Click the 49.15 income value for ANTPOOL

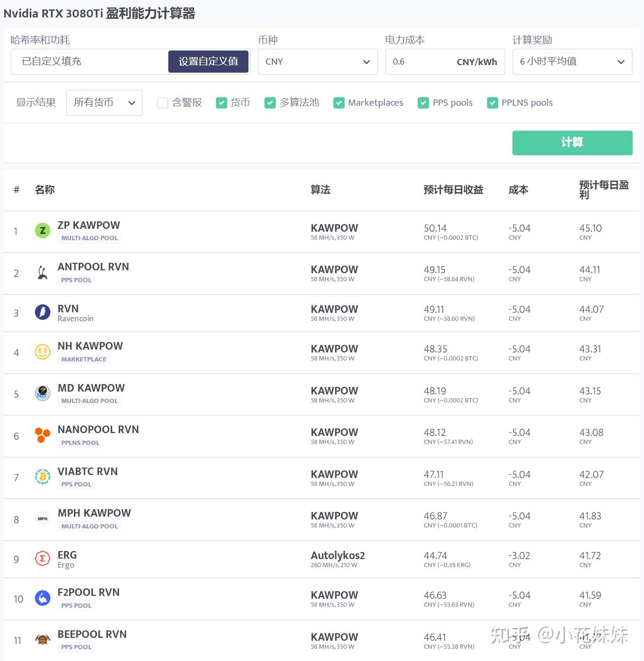click(434, 270)
